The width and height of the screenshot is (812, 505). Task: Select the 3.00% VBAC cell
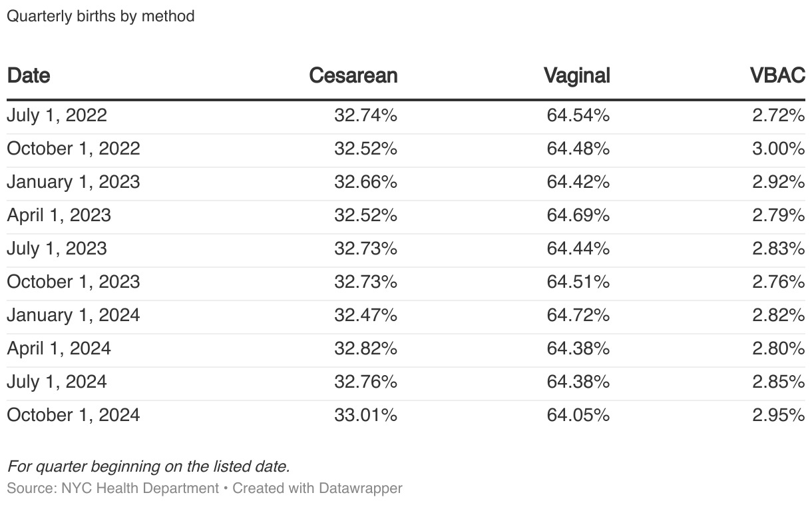tap(778, 149)
